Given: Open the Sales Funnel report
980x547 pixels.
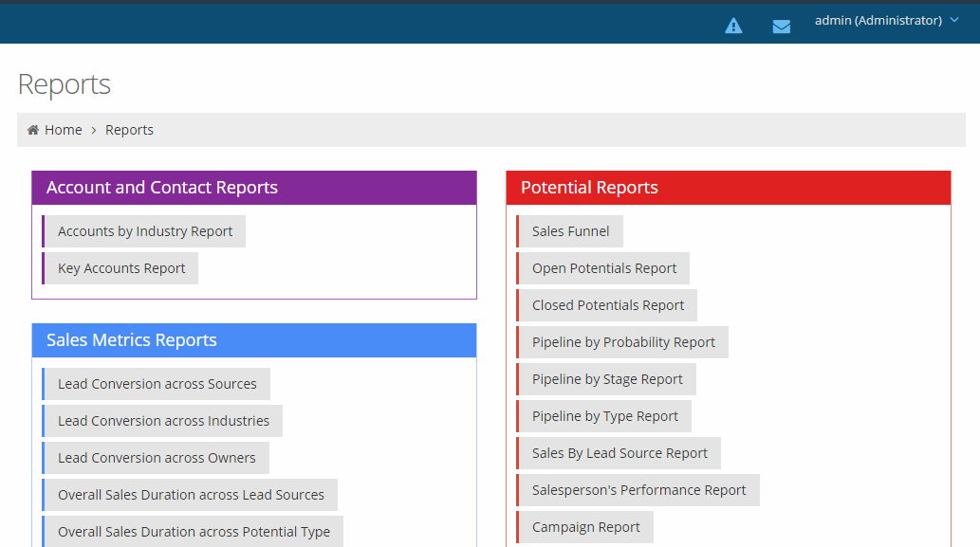Looking at the screenshot, I should pos(570,231).
